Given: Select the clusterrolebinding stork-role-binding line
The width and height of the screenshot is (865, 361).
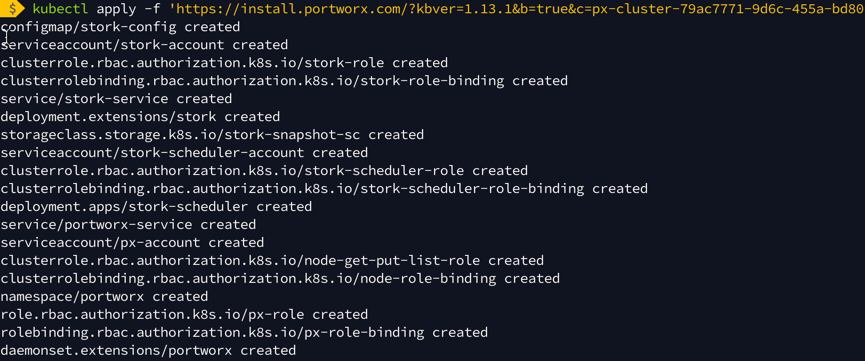Looking at the screenshot, I should [284, 81].
